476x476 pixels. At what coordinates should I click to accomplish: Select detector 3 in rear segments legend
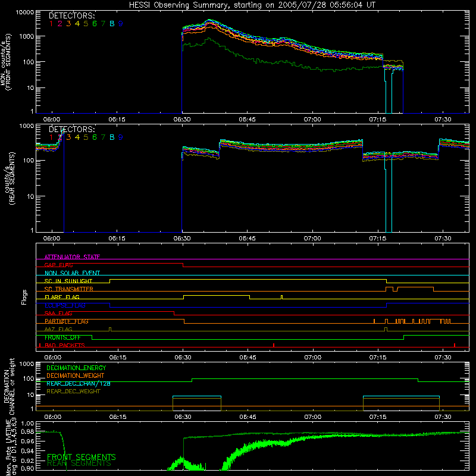tap(68, 137)
